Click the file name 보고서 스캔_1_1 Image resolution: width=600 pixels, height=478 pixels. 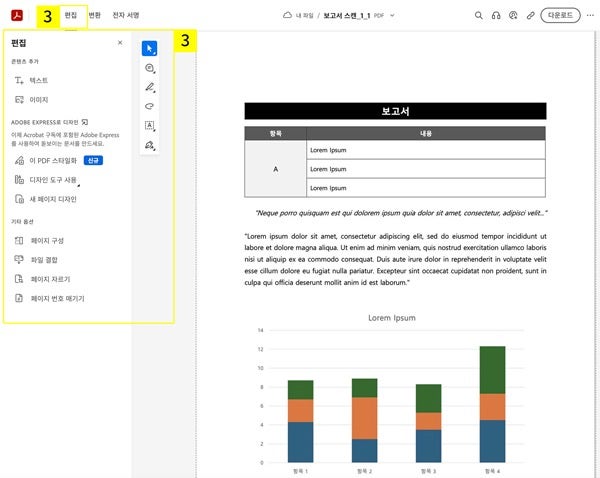[x=347, y=16]
